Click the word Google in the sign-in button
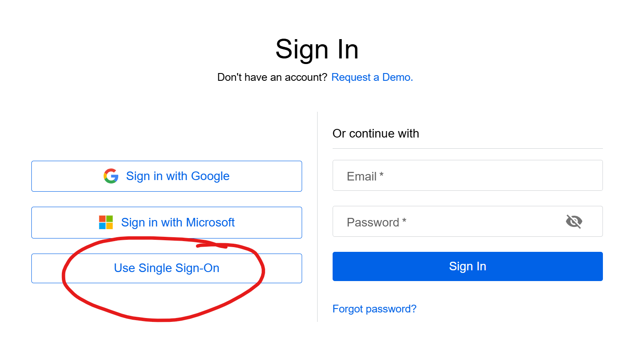Viewport: 636px width, 364px height. point(210,176)
